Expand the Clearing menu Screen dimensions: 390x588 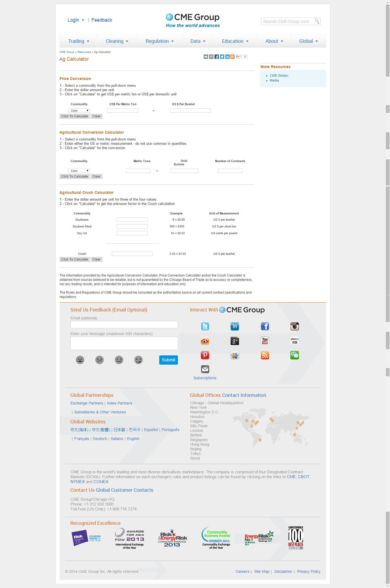click(x=117, y=41)
